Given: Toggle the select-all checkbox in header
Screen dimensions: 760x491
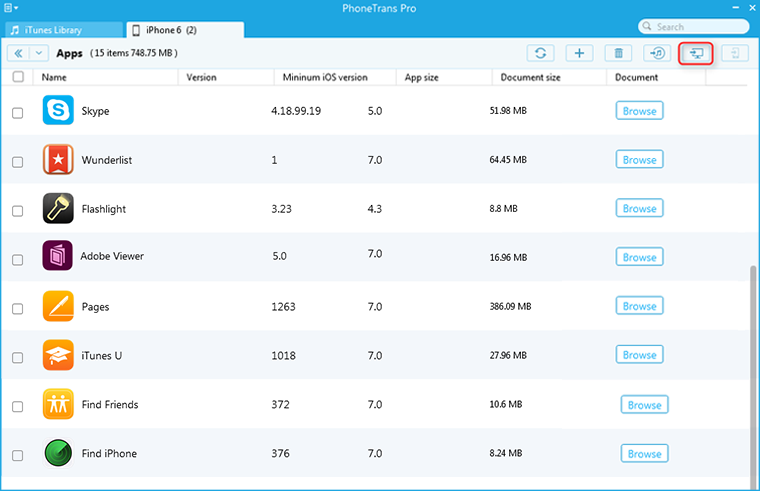Looking at the screenshot, I should [18, 77].
